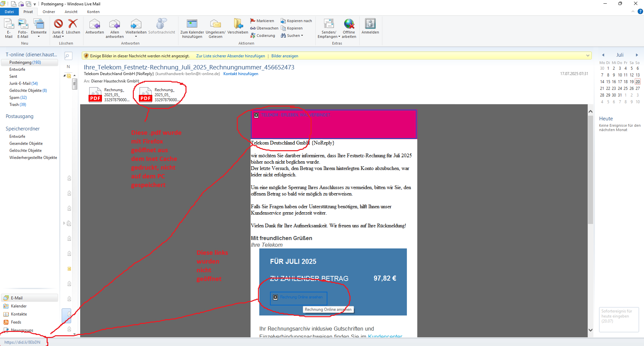Create a new Foto-E-Mail
Viewport: 644px width, 346px height.
pos(23,28)
